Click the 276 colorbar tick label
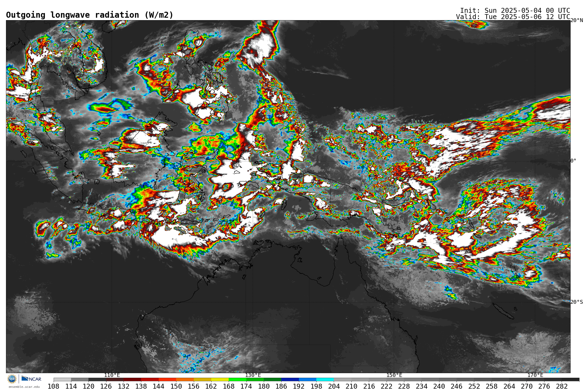Image resolution: width=588 pixels, height=390 pixels. tap(544, 386)
